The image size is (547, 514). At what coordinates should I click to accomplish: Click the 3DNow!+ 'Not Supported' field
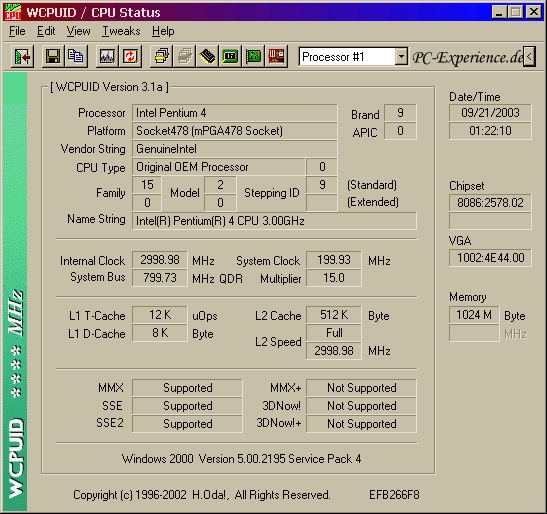tap(361, 424)
